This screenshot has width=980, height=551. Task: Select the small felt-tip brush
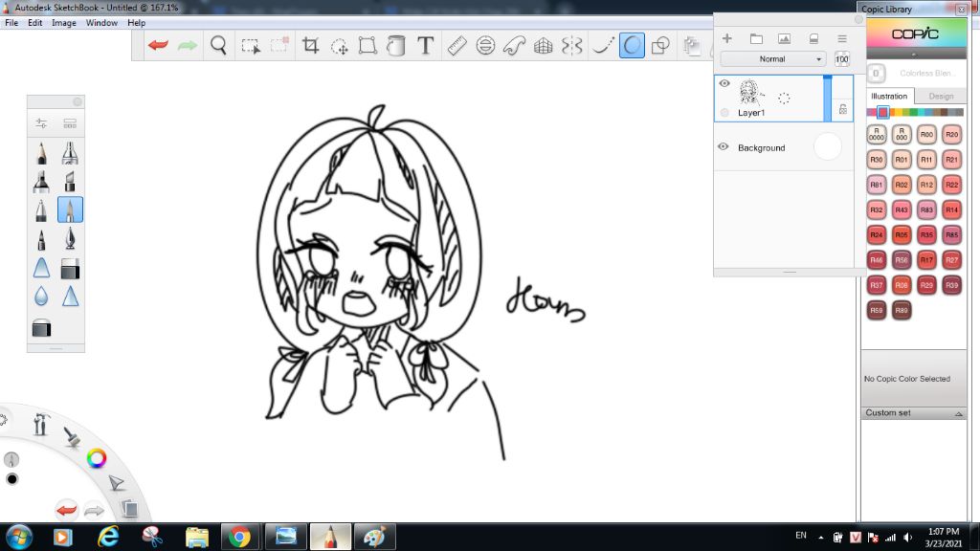[x=41, y=238]
